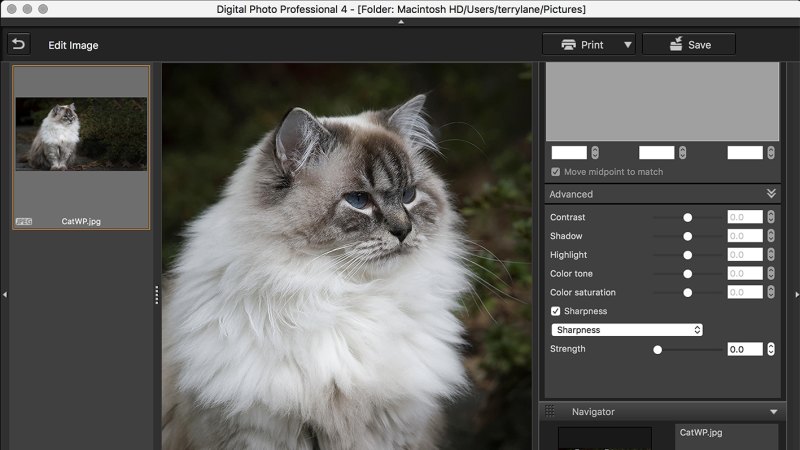The height and width of the screenshot is (450, 800).
Task: Uncheck the Sharpness checkbox
Action: [x=556, y=311]
